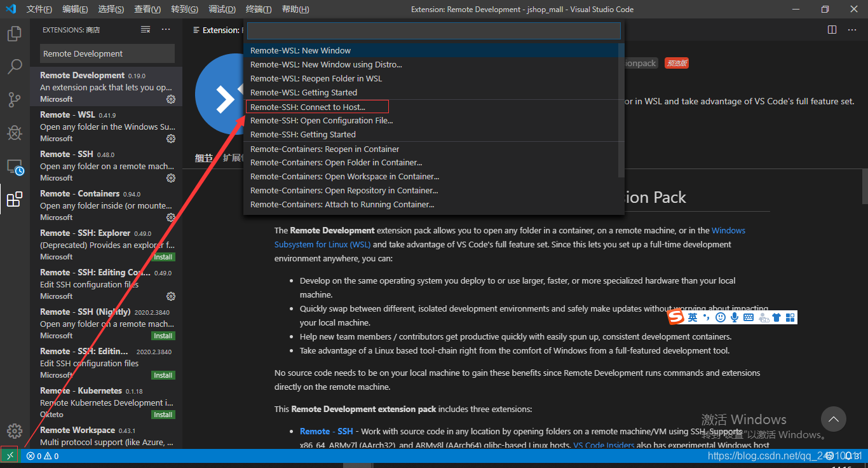This screenshot has height=468, width=868.
Task: Open the editor more actions menu
Action: [853, 30]
